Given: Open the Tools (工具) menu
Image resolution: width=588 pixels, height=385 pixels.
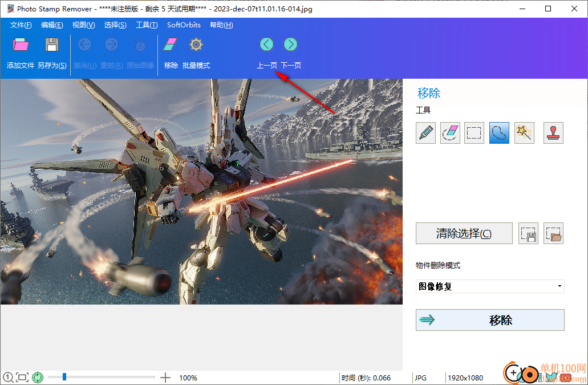Looking at the screenshot, I should pos(147,25).
